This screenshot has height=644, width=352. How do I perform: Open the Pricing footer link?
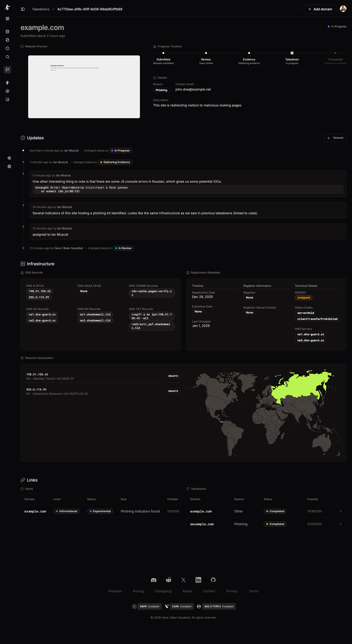point(138,591)
